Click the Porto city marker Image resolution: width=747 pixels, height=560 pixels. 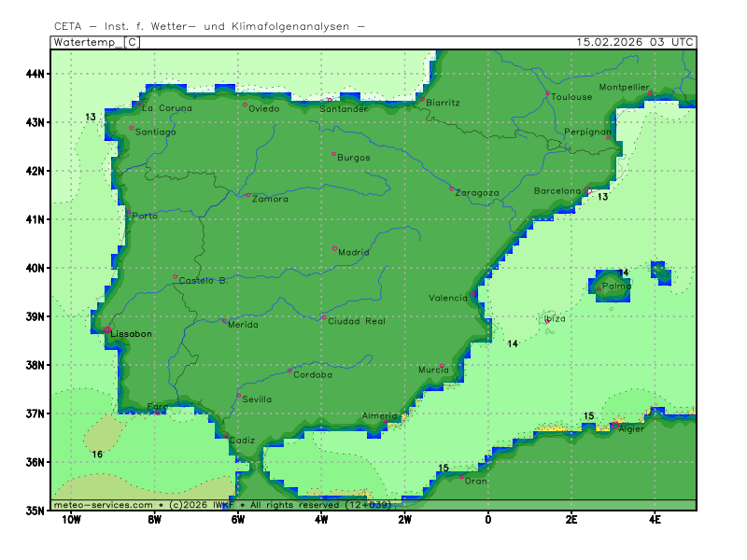(129, 213)
